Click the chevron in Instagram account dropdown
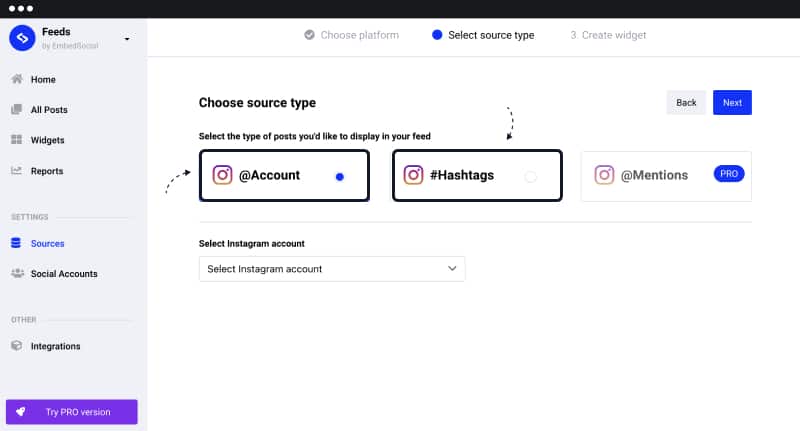 point(452,268)
